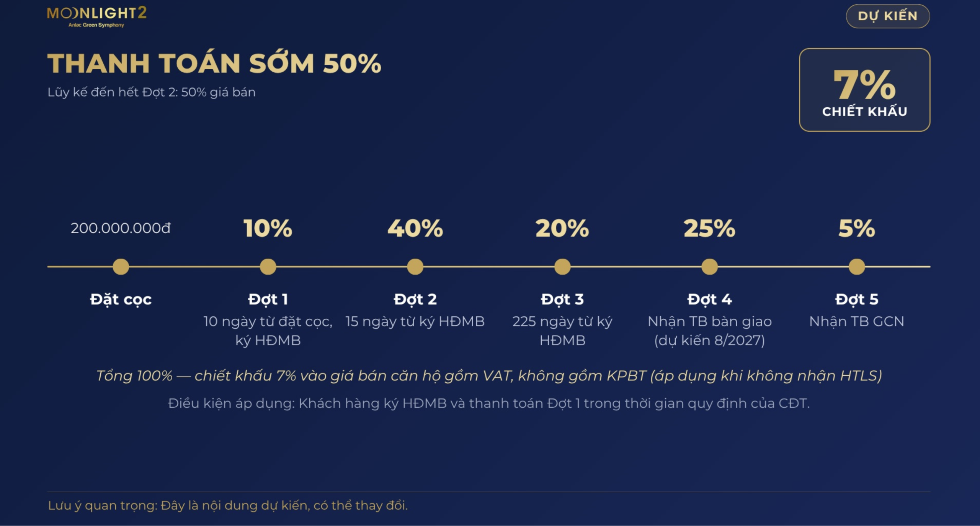Click the 200.000.000đ deposit amount
Image resolution: width=980 pixels, height=526 pixels.
[121, 228]
